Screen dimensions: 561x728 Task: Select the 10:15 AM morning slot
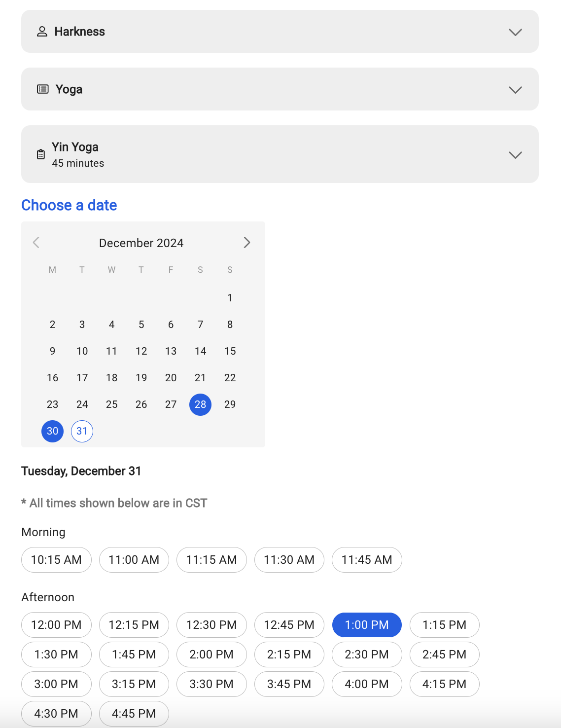point(56,560)
